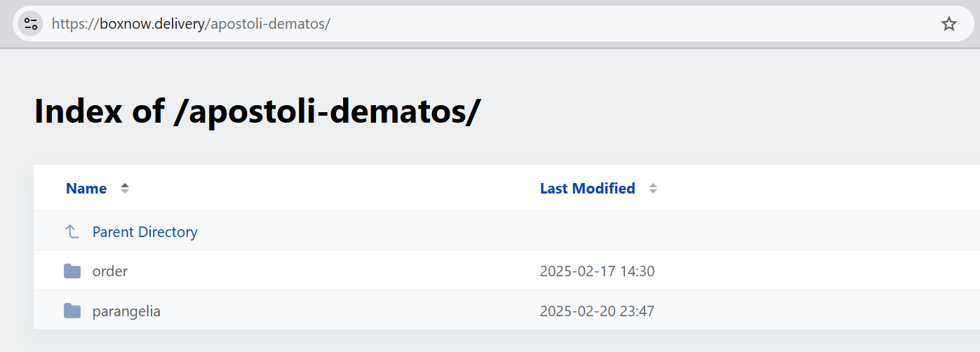Click the order date 2025-02-17 14:30
980x352 pixels.
(597, 271)
